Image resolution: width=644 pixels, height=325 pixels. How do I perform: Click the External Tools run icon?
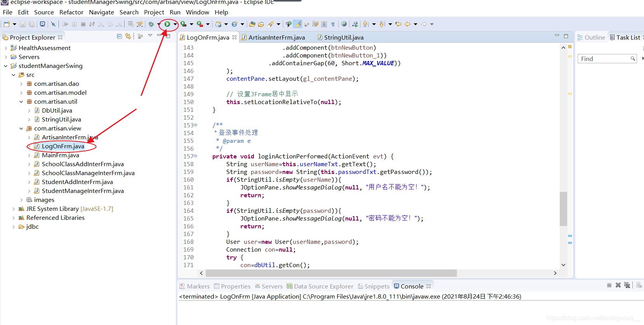(200, 24)
